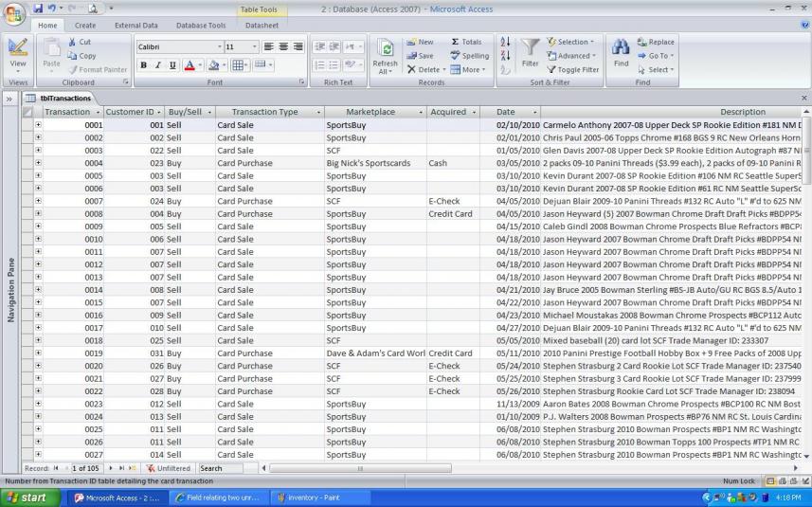Image resolution: width=812 pixels, height=507 pixels.
Task: Toggle the Navigation Pane open chevron
Action: (x=9, y=99)
